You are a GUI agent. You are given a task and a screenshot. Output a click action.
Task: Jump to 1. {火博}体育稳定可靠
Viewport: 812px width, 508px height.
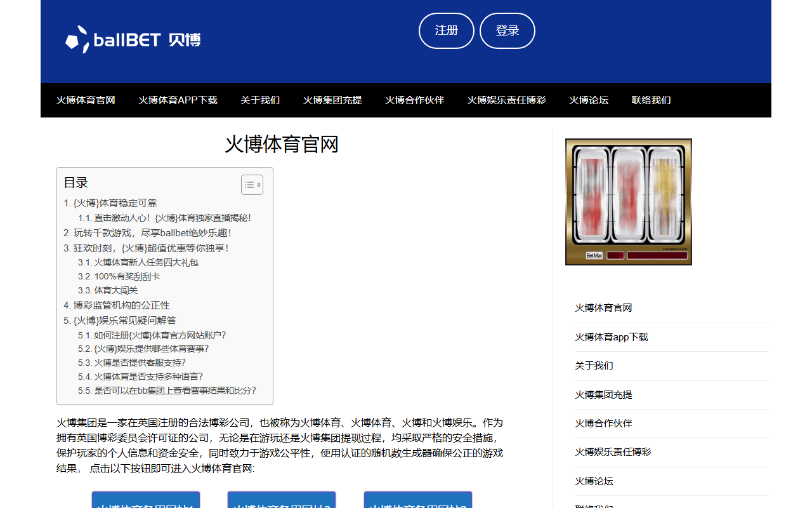[x=110, y=203]
